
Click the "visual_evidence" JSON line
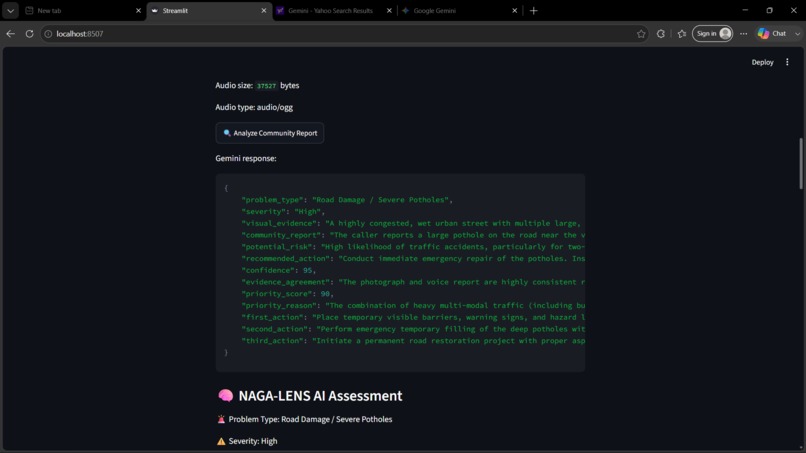[413, 224]
